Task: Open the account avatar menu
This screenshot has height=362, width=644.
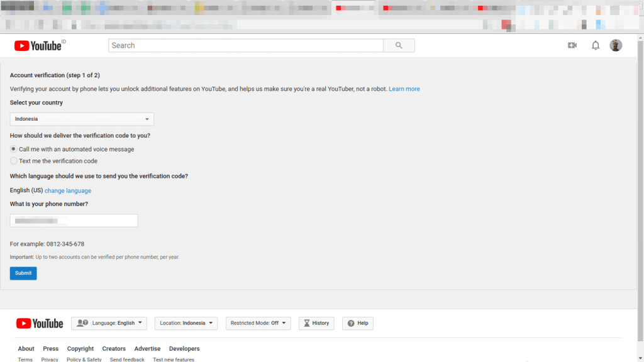Action: coord(616,45)
